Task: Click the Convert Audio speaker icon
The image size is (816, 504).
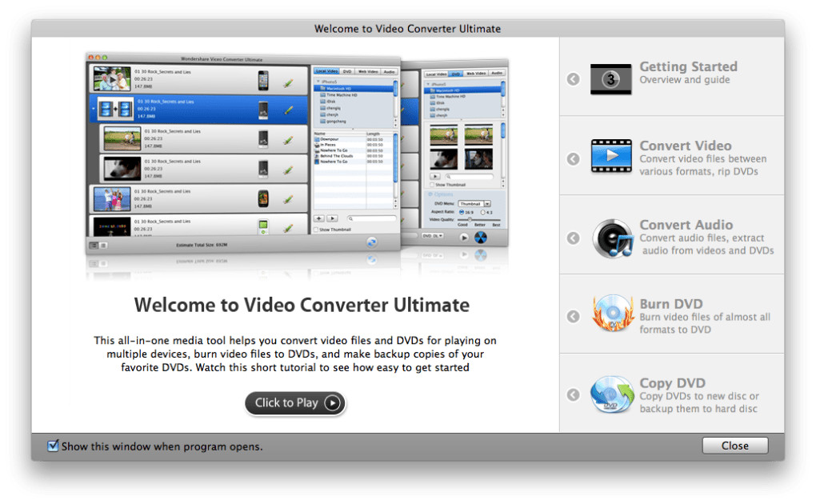Action: click(x=613, y=238)
